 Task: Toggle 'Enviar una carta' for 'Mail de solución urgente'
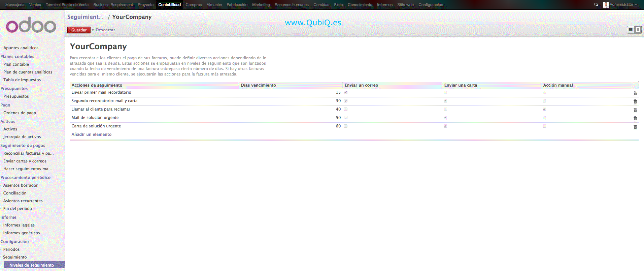(445, 118)
